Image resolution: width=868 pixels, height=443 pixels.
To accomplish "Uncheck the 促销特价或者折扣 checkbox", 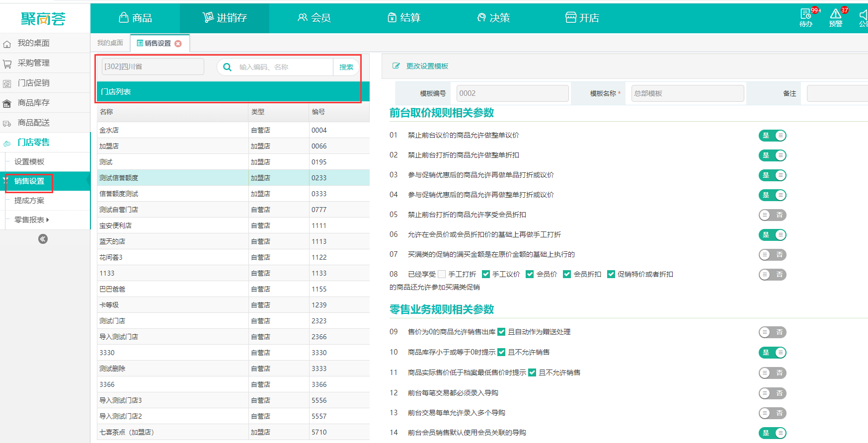I will [611, 274].
